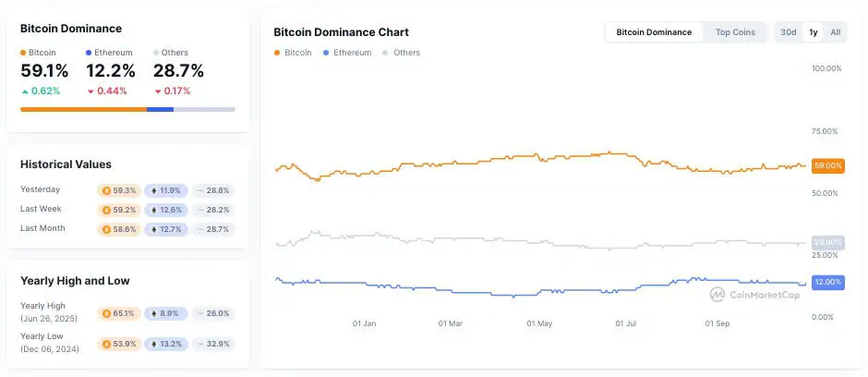Click Bitcoin icon in Yearly High row
868x377 pixels.
point(106,313)
